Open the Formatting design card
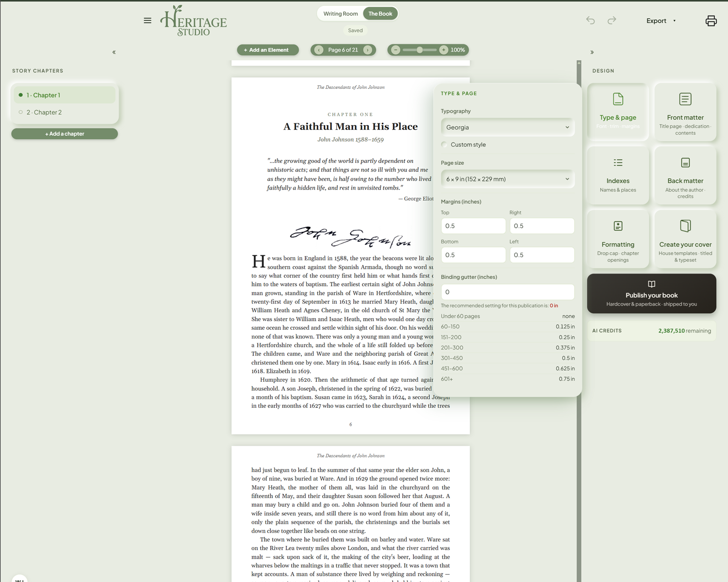 618,239
